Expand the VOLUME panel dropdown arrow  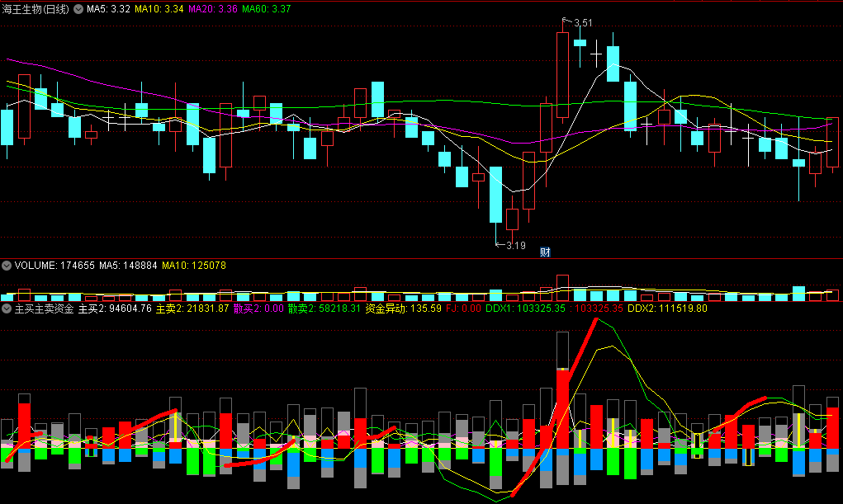[7, 266]
